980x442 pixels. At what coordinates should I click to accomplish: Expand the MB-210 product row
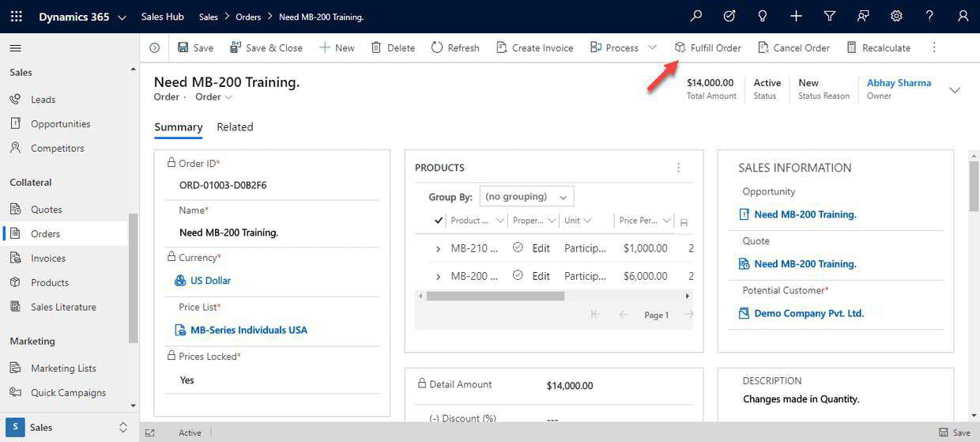click(438, 248)
